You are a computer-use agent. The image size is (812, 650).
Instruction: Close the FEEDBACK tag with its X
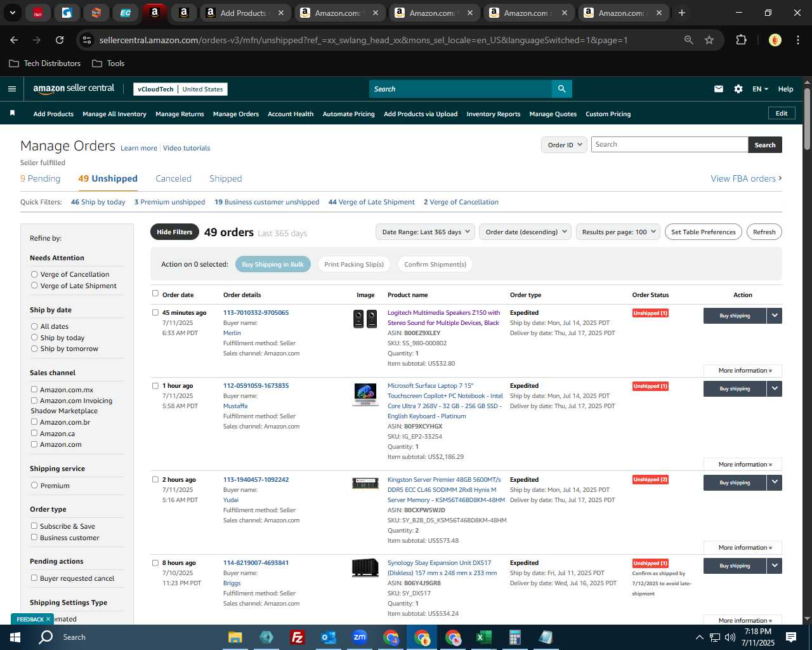click(x=48, y=619)
